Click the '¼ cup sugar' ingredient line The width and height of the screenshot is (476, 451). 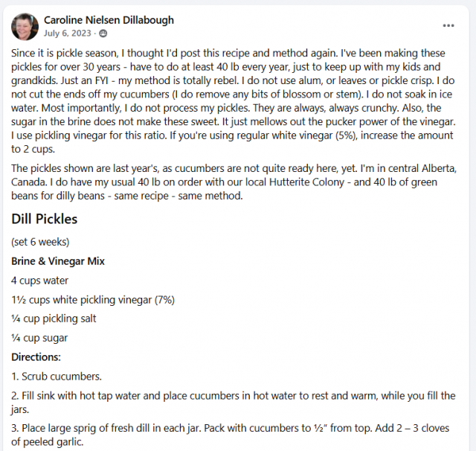pyautogui.click(x=39, y=338)
